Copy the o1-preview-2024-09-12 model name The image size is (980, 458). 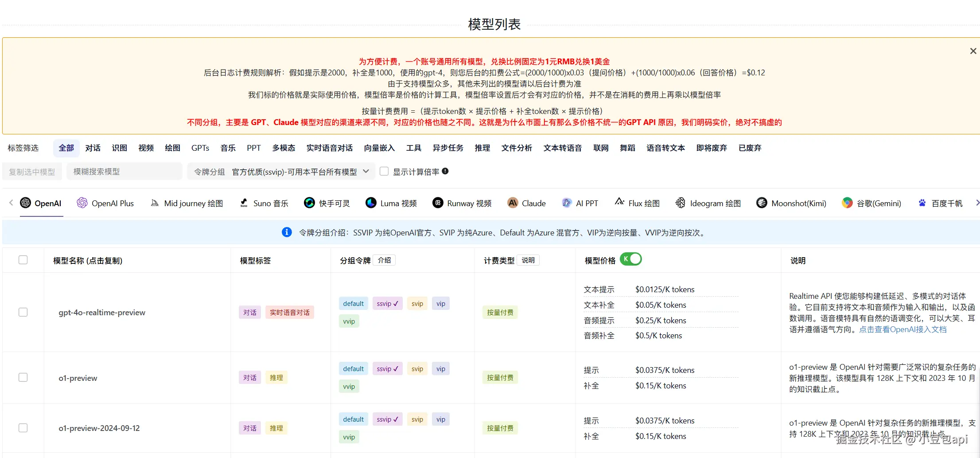[99, 428]
